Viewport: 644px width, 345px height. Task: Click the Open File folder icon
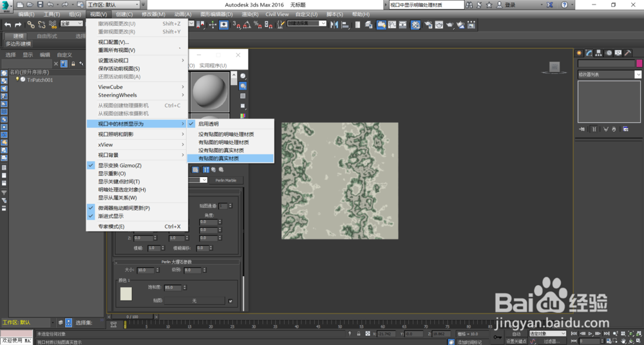[x=30, y=5]
